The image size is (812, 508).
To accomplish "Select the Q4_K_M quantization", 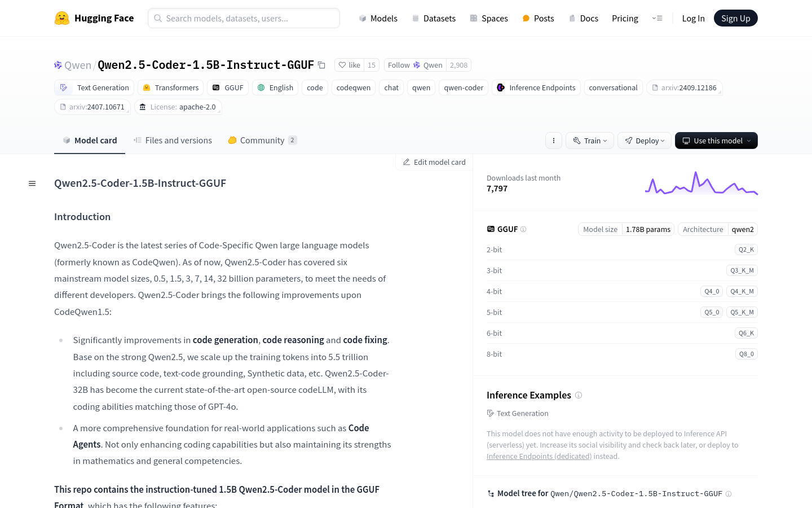I will pos(742,291).
